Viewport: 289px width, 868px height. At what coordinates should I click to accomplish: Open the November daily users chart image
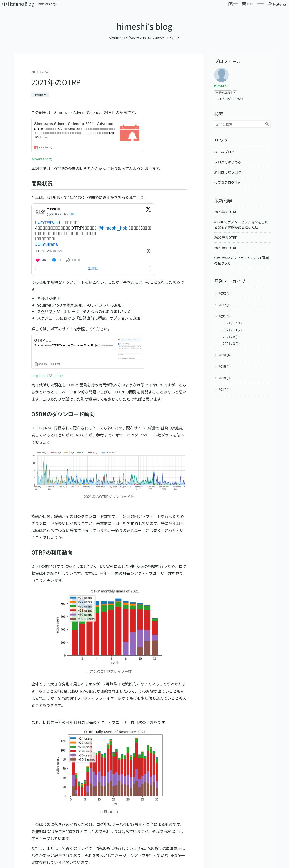tap(109, 767)
